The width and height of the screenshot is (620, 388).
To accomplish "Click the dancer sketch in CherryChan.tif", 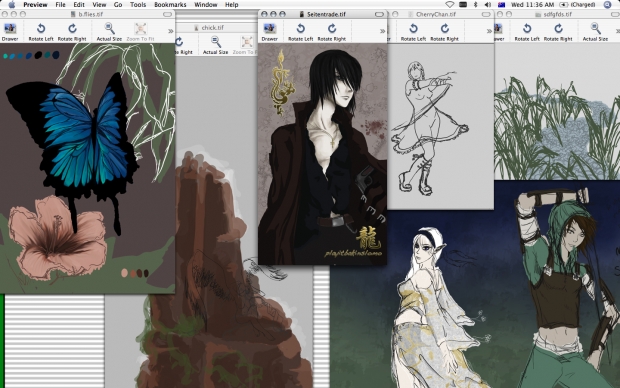I will [x=429, y=129].
